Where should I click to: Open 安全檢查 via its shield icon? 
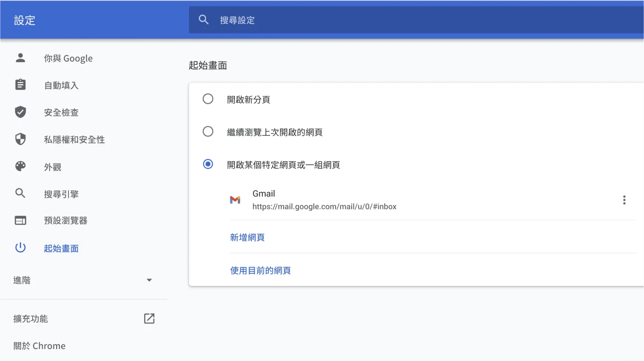[x=20, y=112]
